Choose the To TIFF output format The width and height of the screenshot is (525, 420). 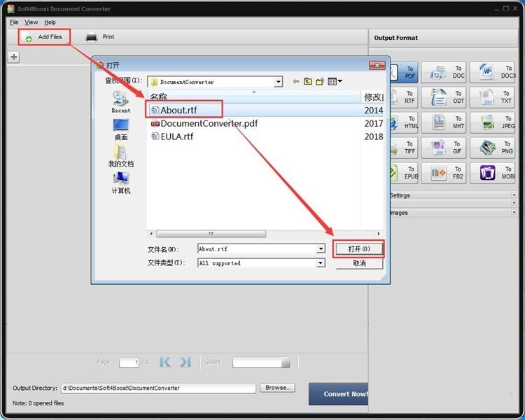404,148
